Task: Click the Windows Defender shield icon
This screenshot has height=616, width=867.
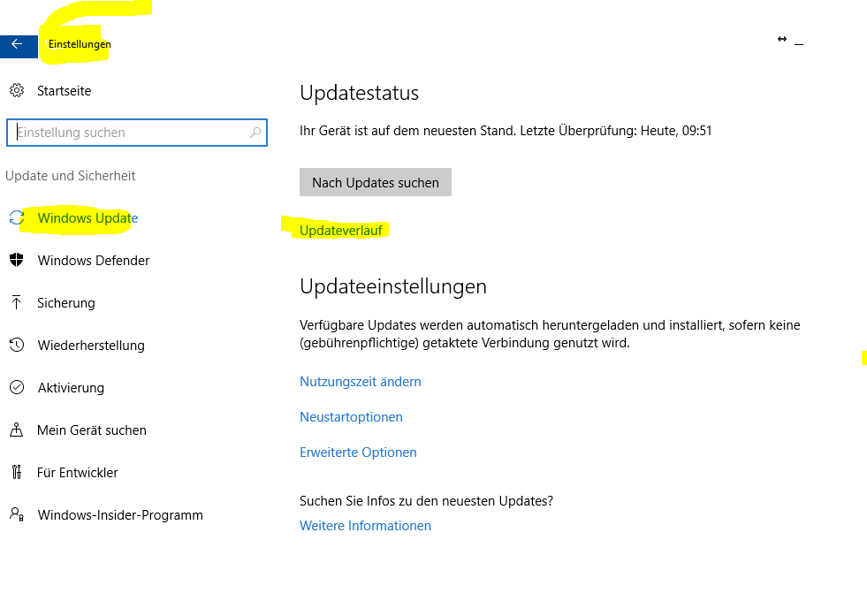Action: 17,260
